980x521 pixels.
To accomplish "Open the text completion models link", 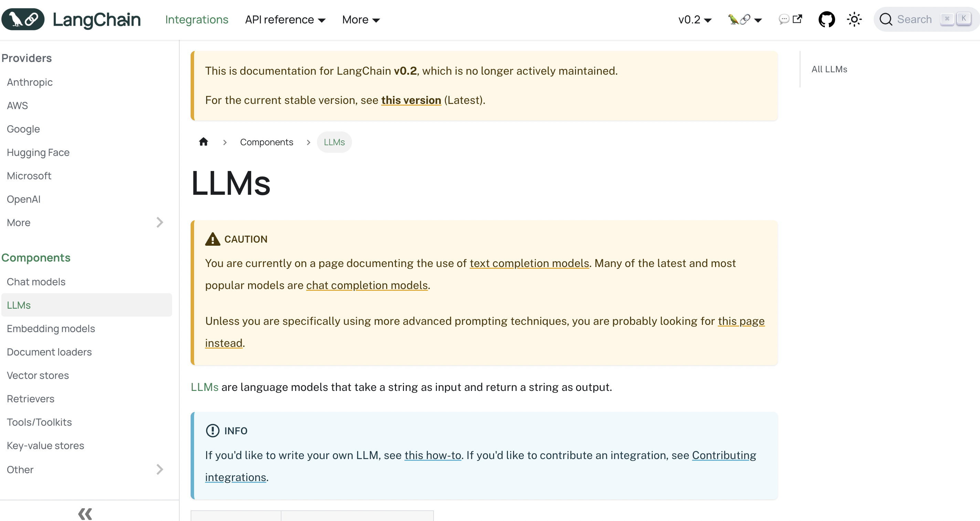I will 529,263.
